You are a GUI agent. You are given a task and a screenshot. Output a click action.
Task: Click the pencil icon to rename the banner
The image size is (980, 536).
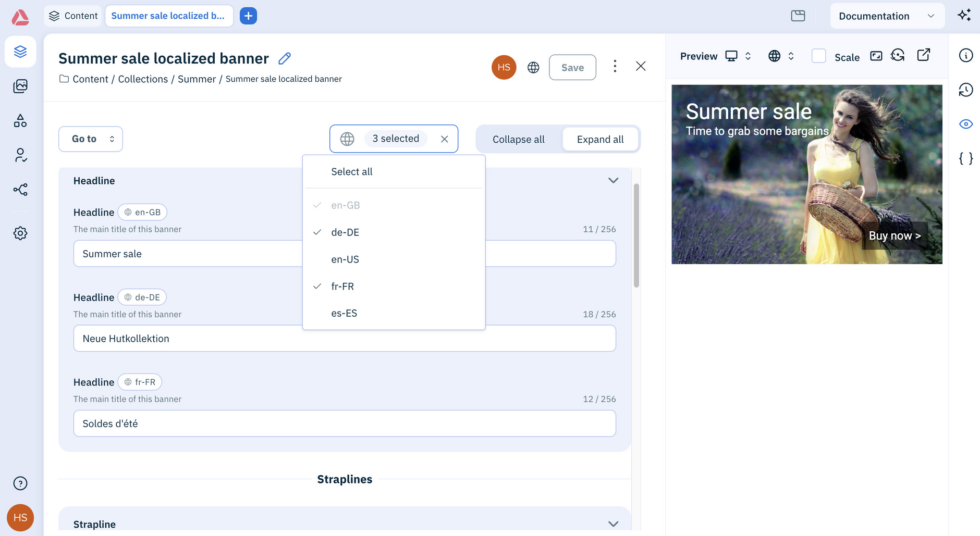point(285,58)
